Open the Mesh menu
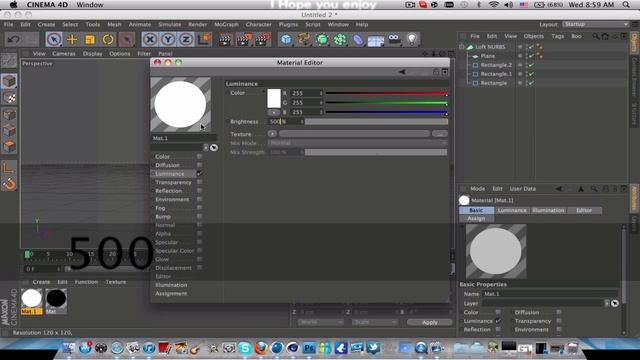This screenshot has height=360, width=640. pyautogui.click(x=114, y=24)
